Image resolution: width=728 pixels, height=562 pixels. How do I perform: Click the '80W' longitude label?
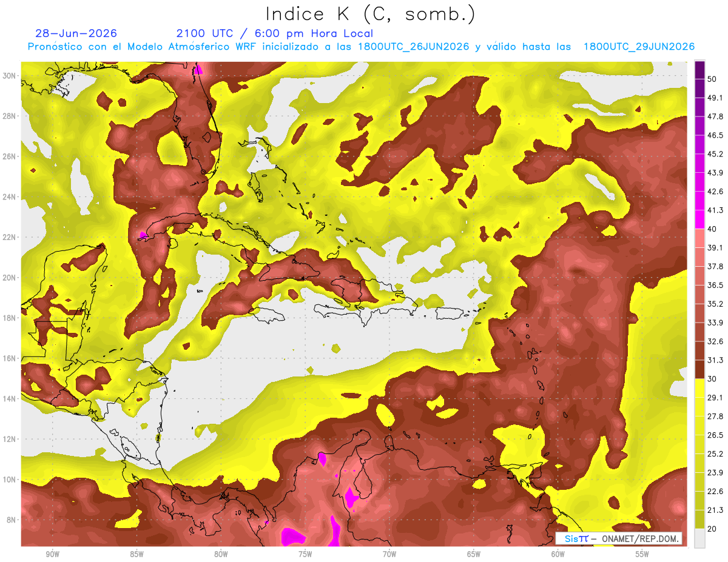(x=221, y=555)
